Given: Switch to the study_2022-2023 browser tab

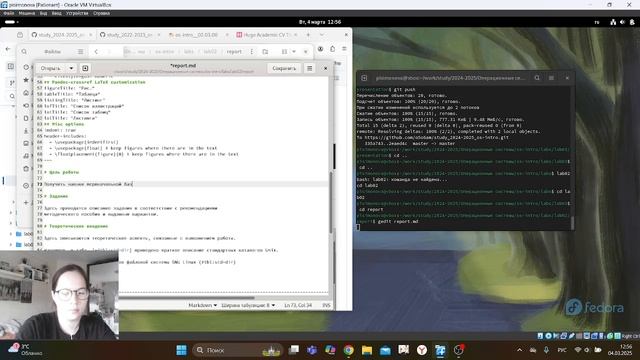Looking at the screenshot, I should pyautogui.click(x=128, y=35).
